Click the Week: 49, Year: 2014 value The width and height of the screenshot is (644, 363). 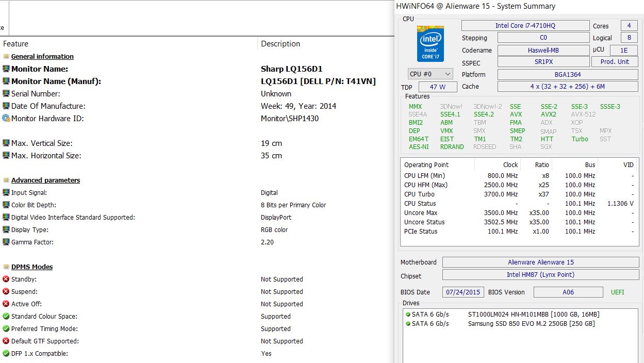(299, 106)
